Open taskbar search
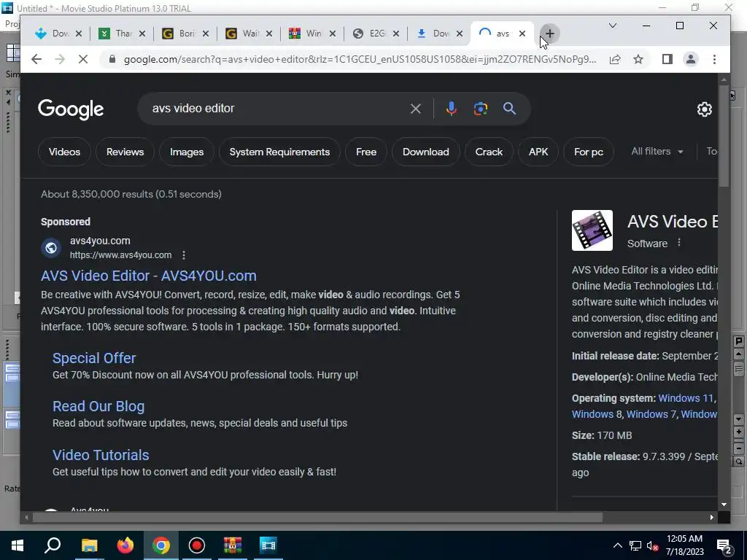The width and height of the screenshot is (747, 560). pyautogui.click(x=53, y=545)
